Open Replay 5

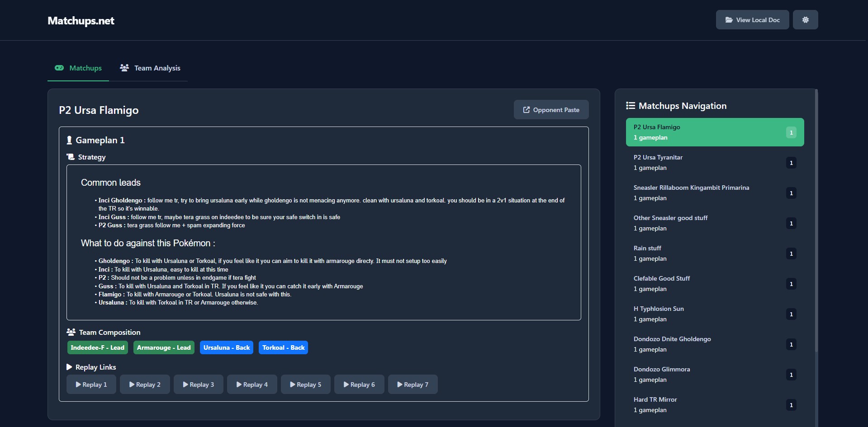(x=306, y=385)
